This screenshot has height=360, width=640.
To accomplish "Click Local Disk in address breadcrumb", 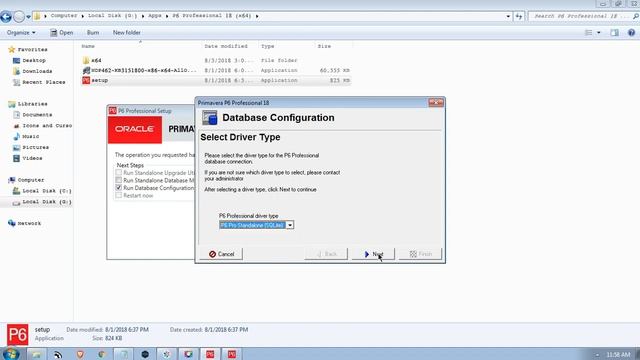I will [x=112, y=16].
